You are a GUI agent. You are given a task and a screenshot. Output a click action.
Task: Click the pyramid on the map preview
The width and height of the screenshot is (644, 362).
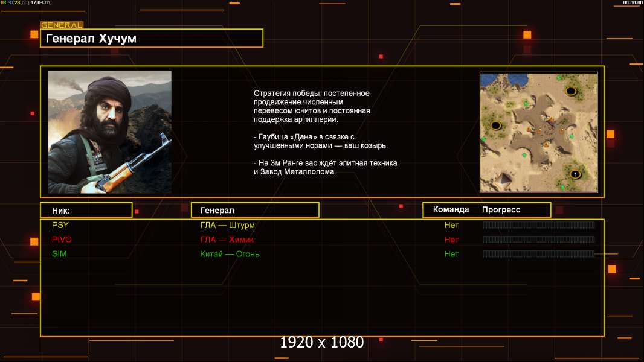click(x=502, y=180)
